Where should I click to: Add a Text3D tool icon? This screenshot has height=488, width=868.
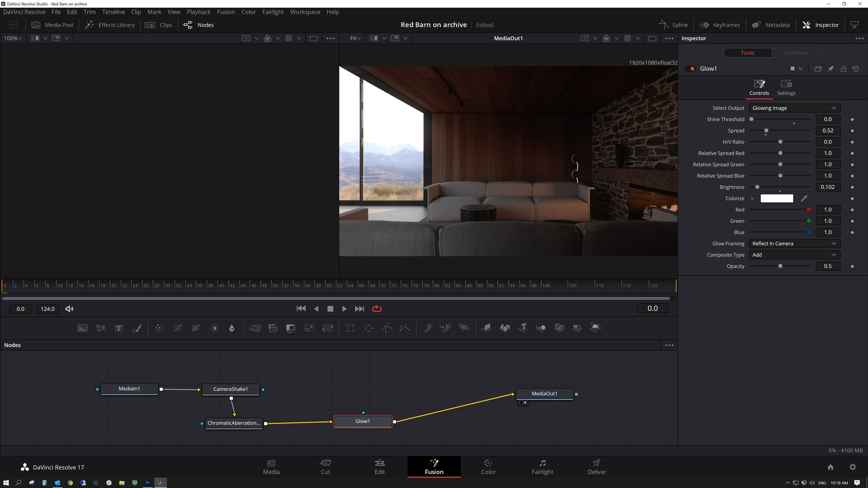(523, 328)
